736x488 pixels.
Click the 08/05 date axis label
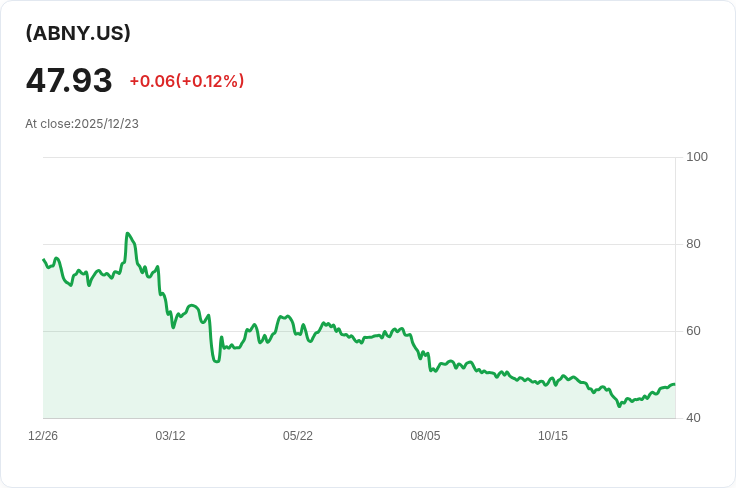pyautogui.click(x=425, y=435)
